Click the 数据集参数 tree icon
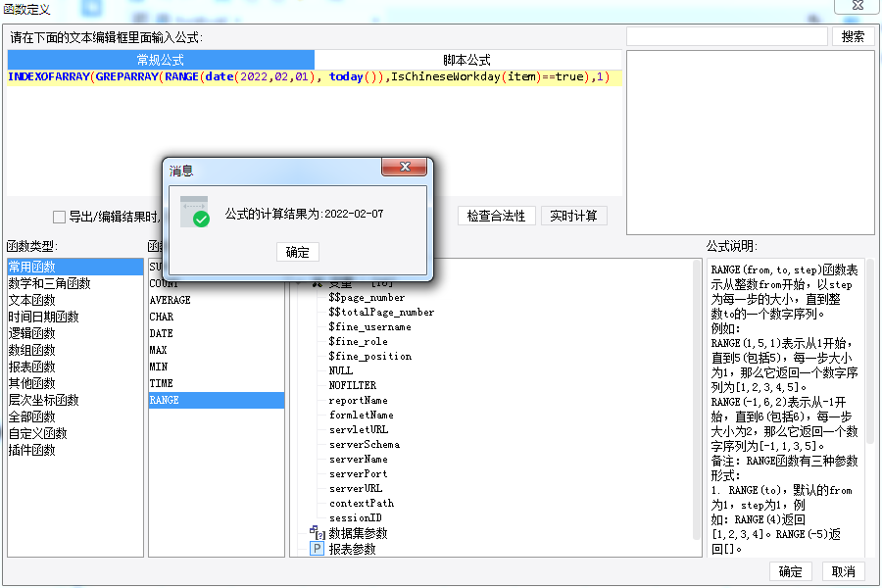 tap(318, 532)
